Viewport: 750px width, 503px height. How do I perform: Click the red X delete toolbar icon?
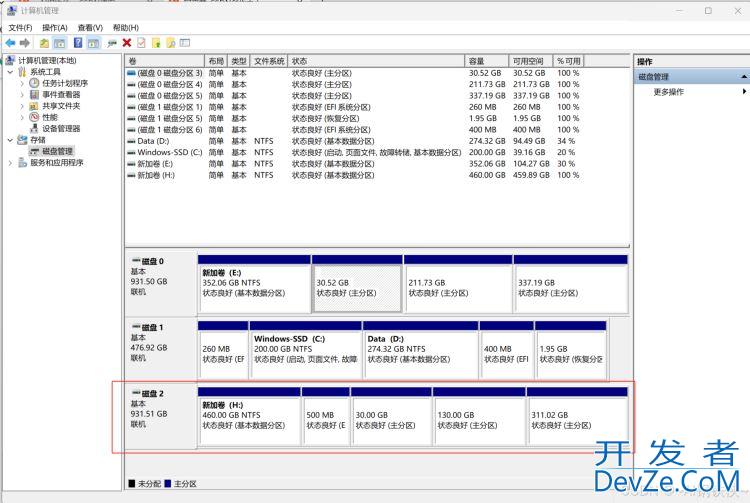pos(127,43)
